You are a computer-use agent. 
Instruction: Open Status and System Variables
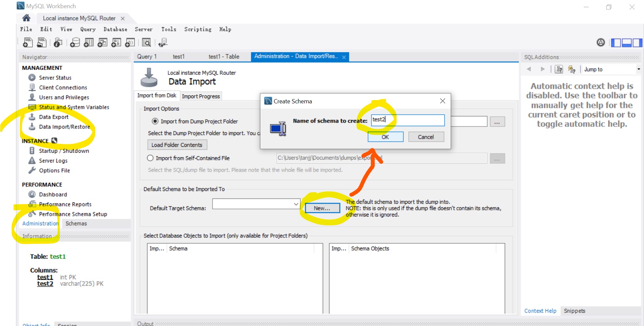coord(74,107)
